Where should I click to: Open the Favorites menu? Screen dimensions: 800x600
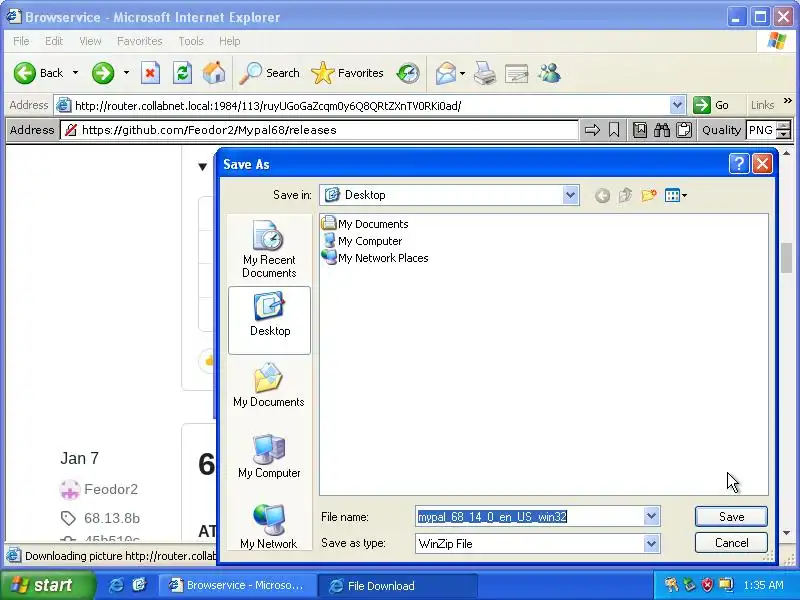click(139, 41)
